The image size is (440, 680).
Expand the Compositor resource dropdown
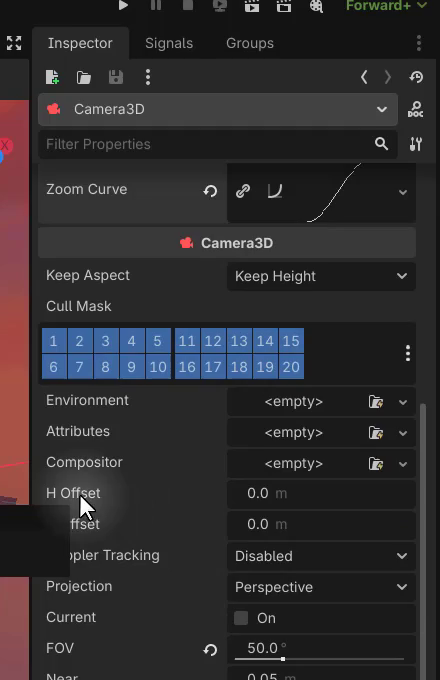403,464
